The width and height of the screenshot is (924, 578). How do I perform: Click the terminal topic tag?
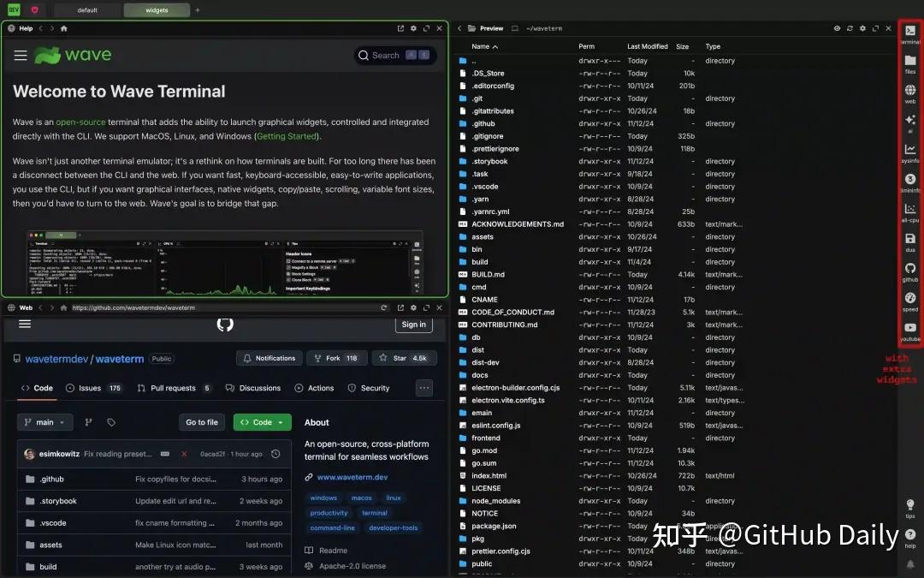[375, 513]
